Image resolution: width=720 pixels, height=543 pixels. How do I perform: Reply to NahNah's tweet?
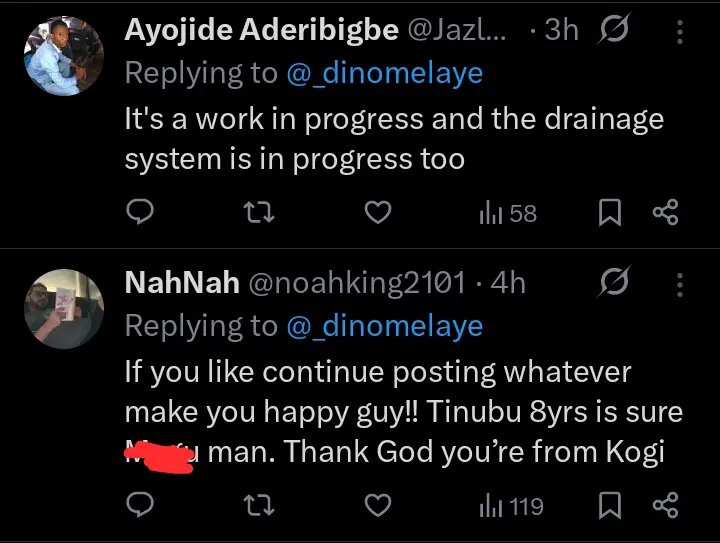141,506
